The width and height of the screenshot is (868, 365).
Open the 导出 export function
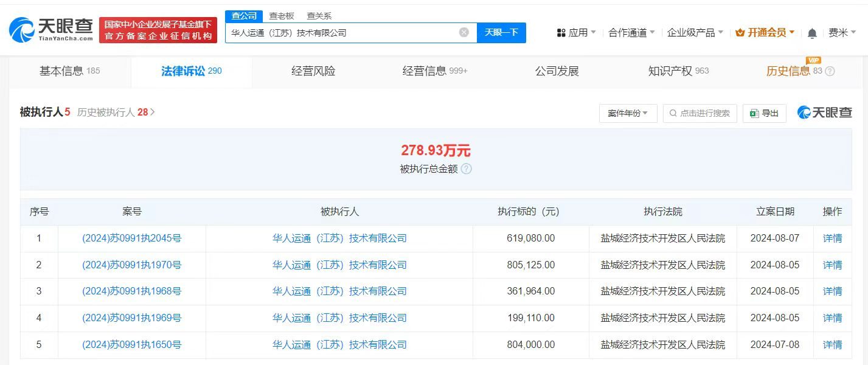pyautogui.click(x=764, y=113)
